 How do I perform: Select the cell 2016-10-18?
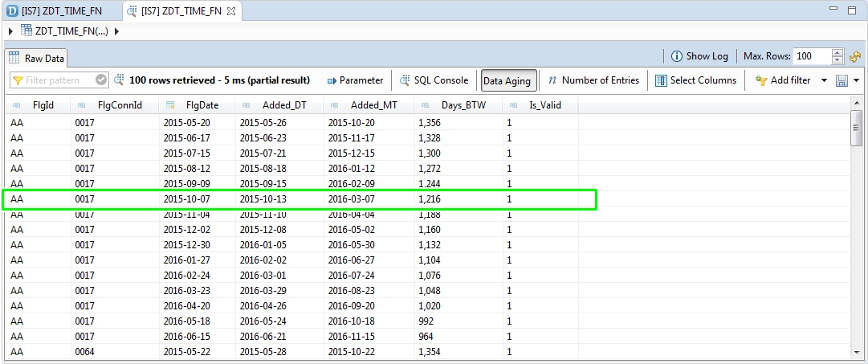352,321
